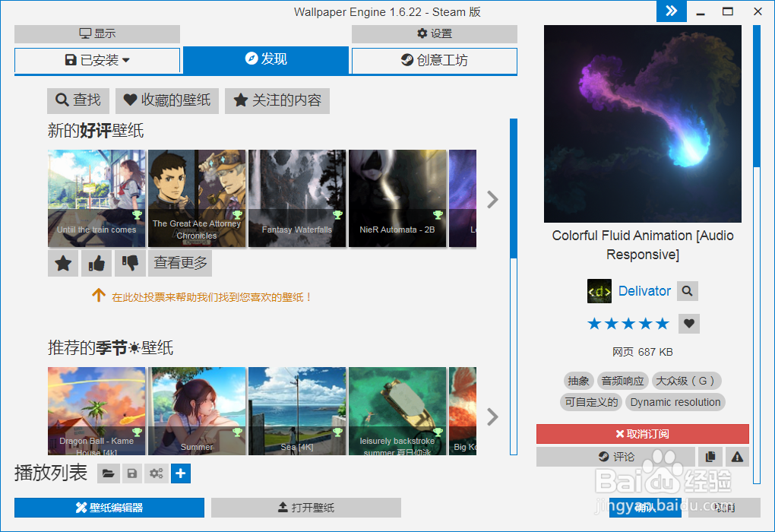775x532 pixels.
Task: Switch to the Workshop (创意工坊) tab
Action: (435, 60)
